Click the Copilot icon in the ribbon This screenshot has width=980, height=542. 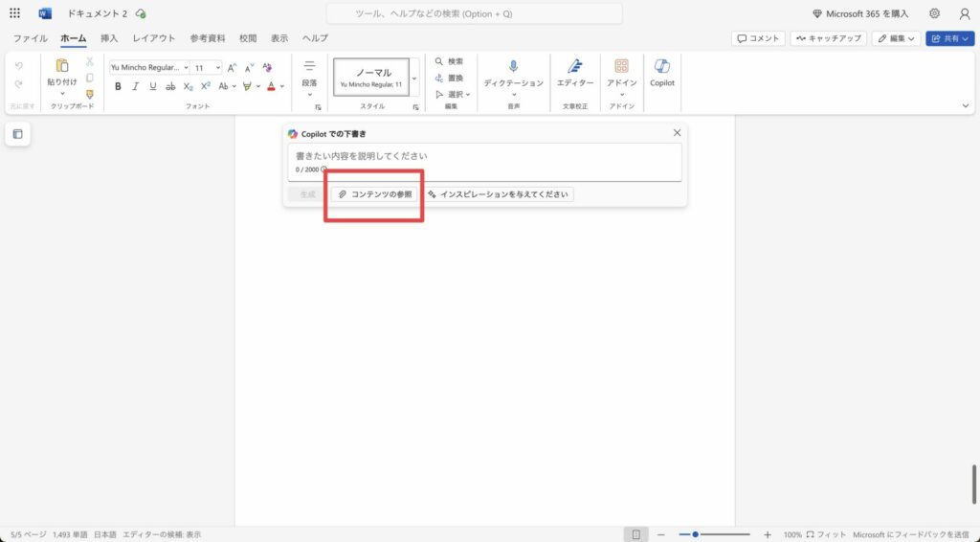(x=661, y=72)
